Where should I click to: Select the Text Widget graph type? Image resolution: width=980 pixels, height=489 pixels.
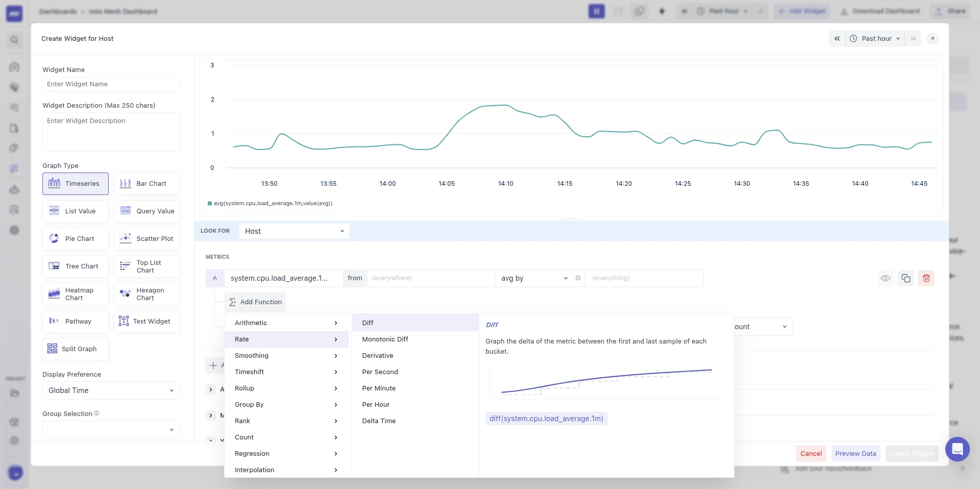(x=146, y=322)
